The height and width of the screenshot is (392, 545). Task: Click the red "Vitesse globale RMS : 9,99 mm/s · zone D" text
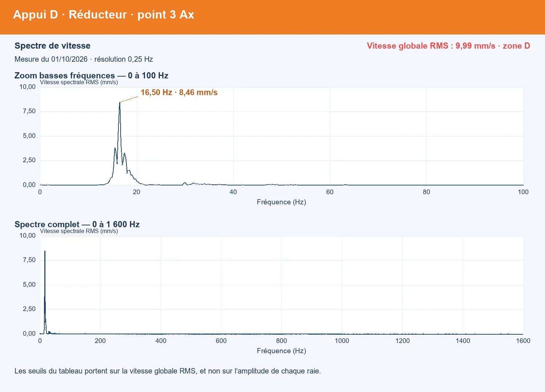(x=448, y=46)
